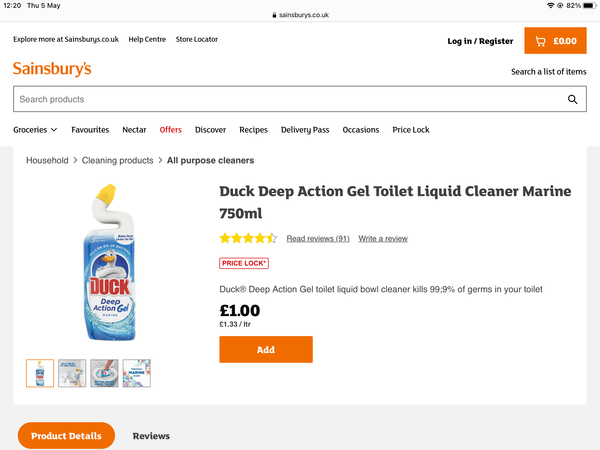Tap the Price Lock badge
Screen dimensions: 600x450
coord(245,263)
